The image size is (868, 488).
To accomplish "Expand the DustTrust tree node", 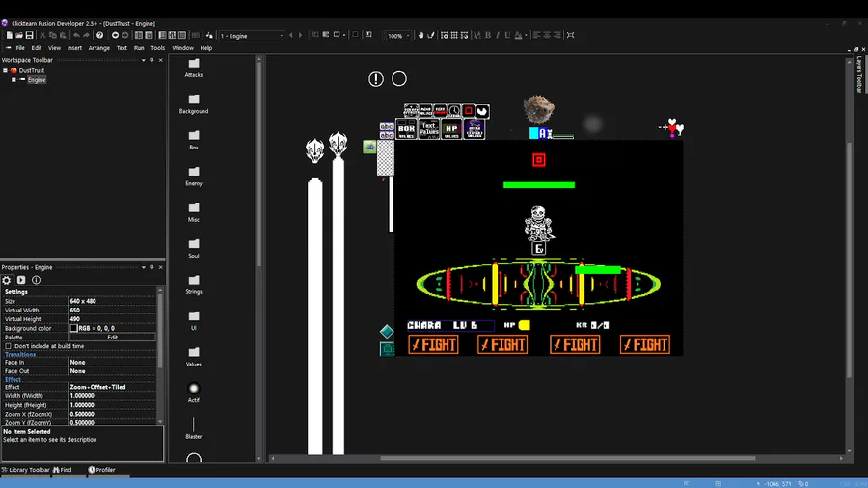I will [5, 70].
